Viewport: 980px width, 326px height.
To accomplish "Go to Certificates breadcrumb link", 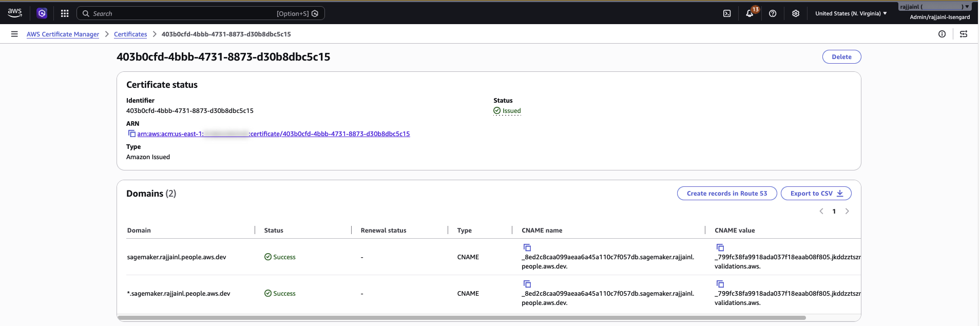I will (x=130, y=34).
